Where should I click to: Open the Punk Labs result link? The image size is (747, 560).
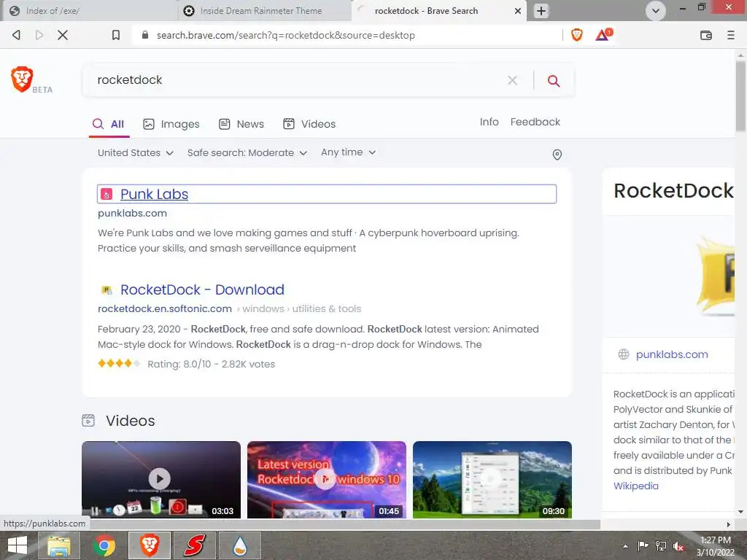coord(154,194)
